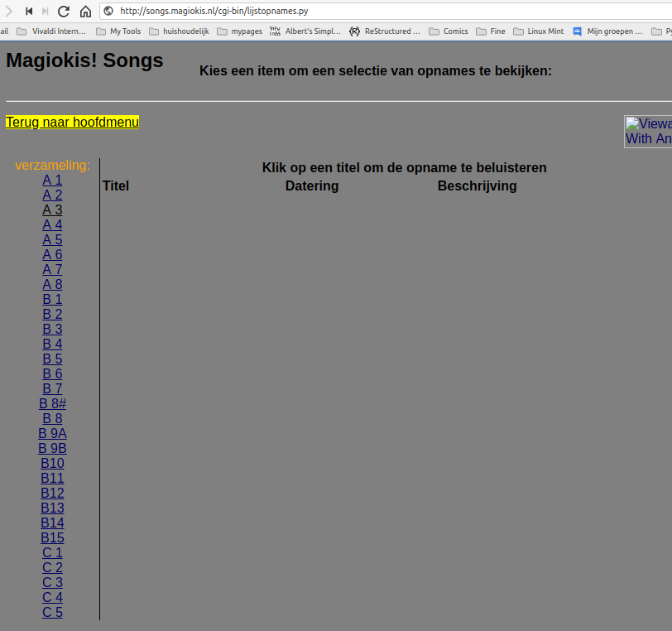The image size is (672, 631).
Task: Open collection B 3
Action: 52,329
